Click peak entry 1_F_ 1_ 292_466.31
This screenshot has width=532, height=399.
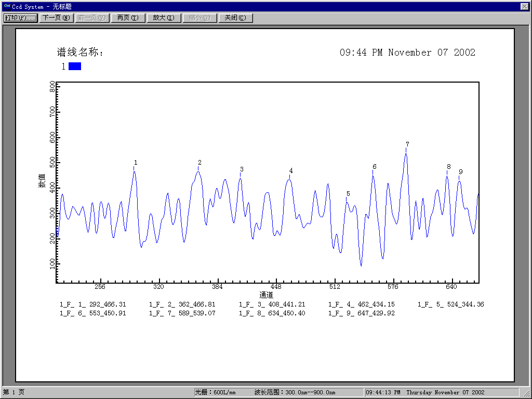click(x=93, y=304)
